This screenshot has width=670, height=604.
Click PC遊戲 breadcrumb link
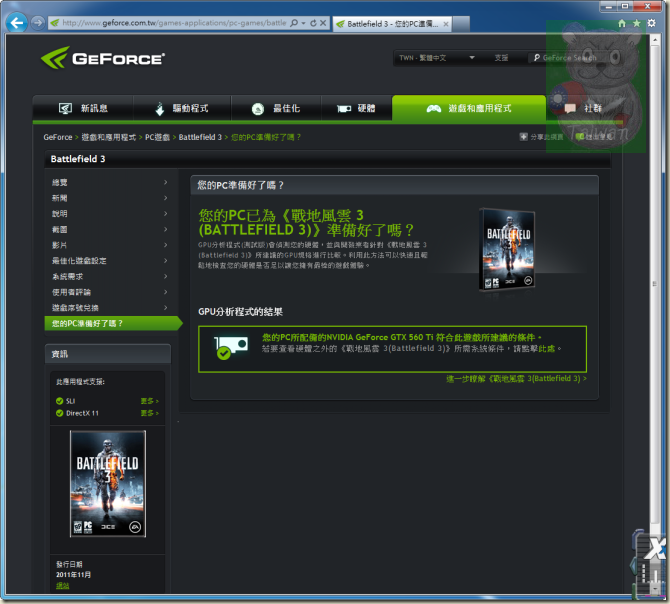coord(157,137)
